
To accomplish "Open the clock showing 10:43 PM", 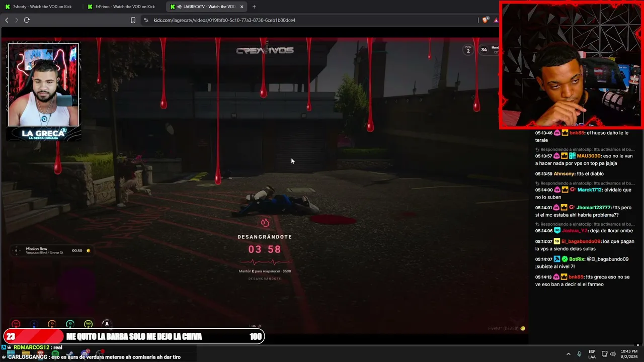I will (x=629, y=354).
